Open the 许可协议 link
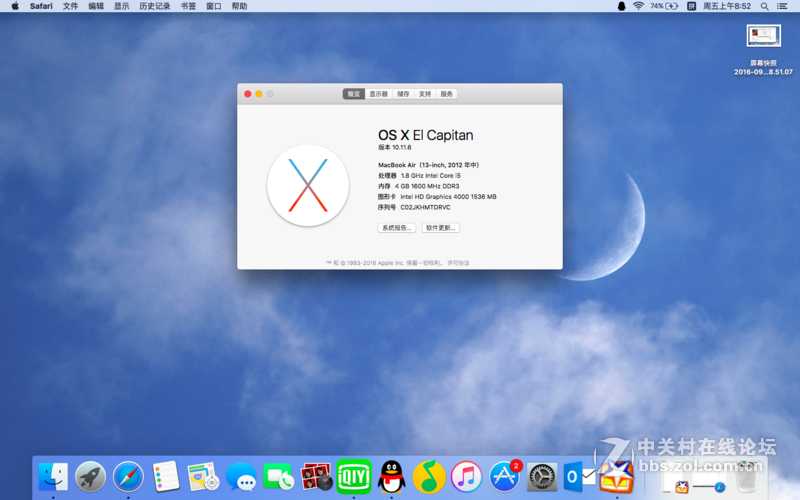Image resolution: width=800 pixels, height=500 pixels. coord(458,263)
